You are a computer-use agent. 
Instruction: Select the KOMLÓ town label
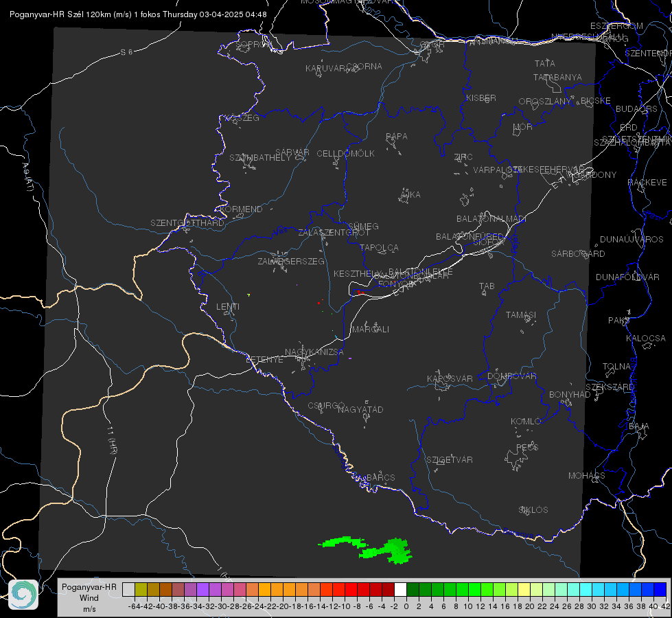(x=526, y=422)
